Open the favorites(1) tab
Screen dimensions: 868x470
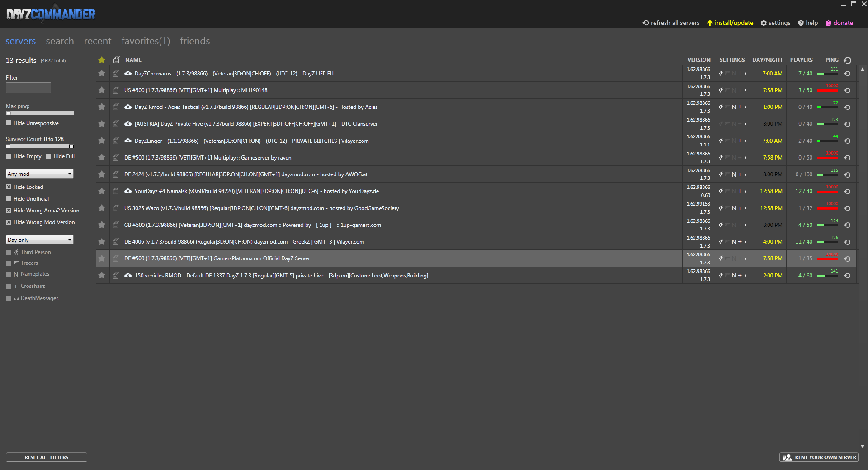(146, 41)
